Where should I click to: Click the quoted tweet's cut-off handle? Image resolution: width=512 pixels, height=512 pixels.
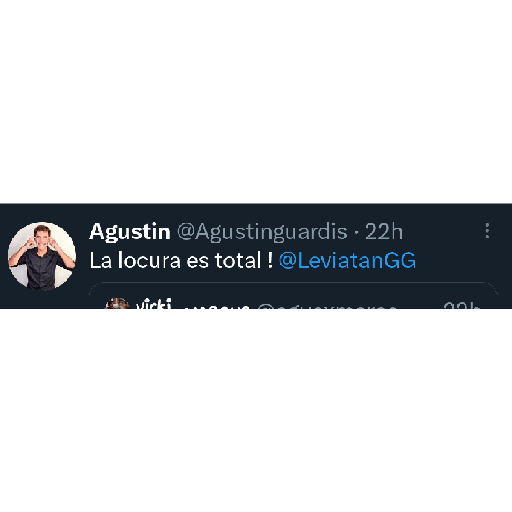pos(327,306)
